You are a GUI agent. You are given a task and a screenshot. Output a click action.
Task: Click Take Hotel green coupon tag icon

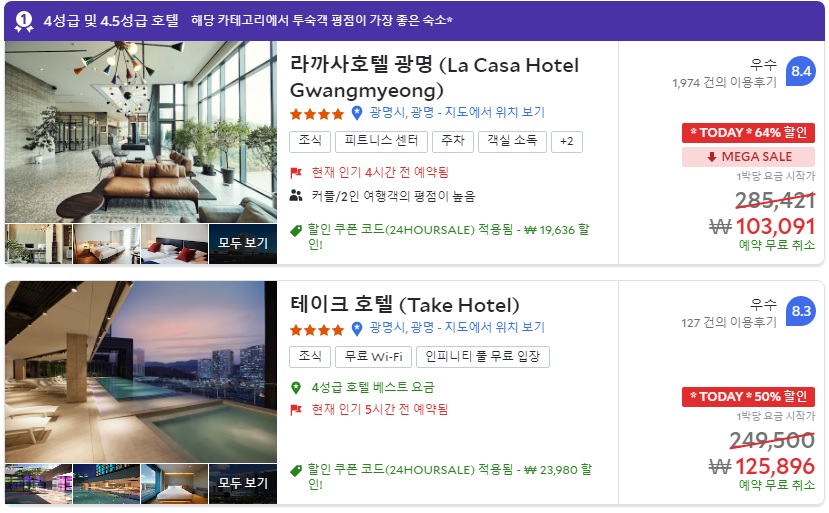[296, 470]
